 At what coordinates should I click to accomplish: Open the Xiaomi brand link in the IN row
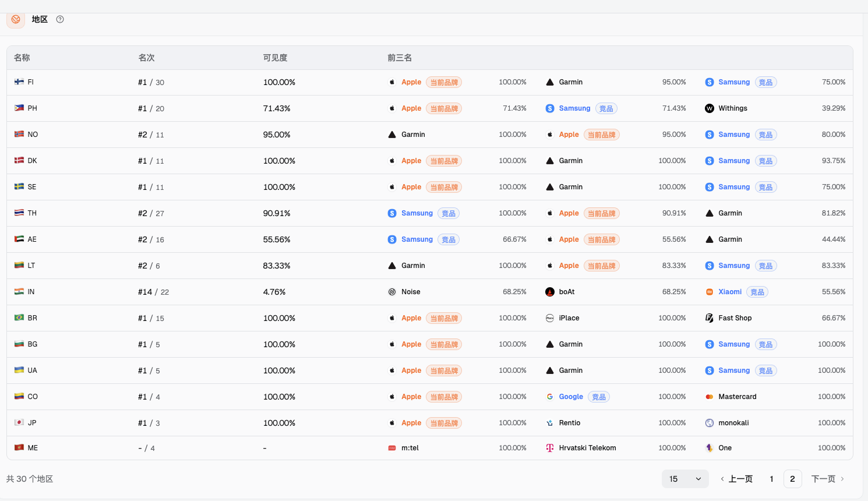click(730, 292)
